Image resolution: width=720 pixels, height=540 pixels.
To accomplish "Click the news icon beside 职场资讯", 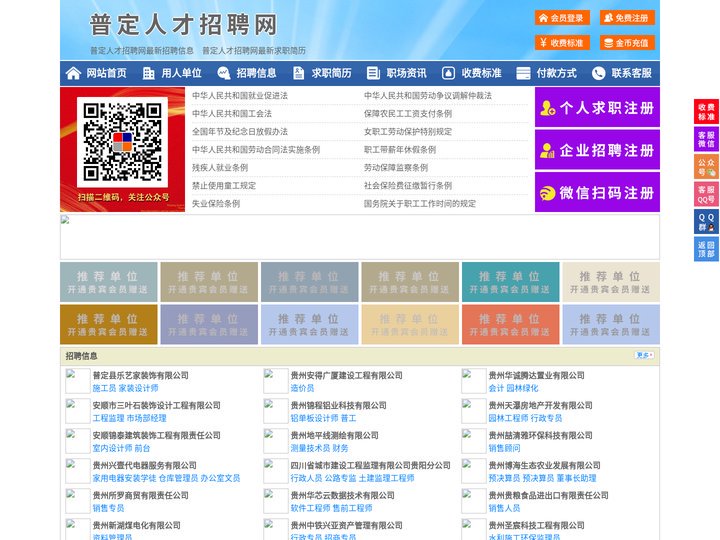I will (x=373, y=73).
